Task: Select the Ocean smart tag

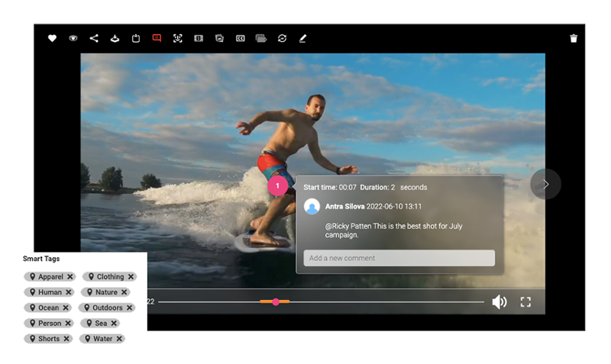Action: [44, 308]
